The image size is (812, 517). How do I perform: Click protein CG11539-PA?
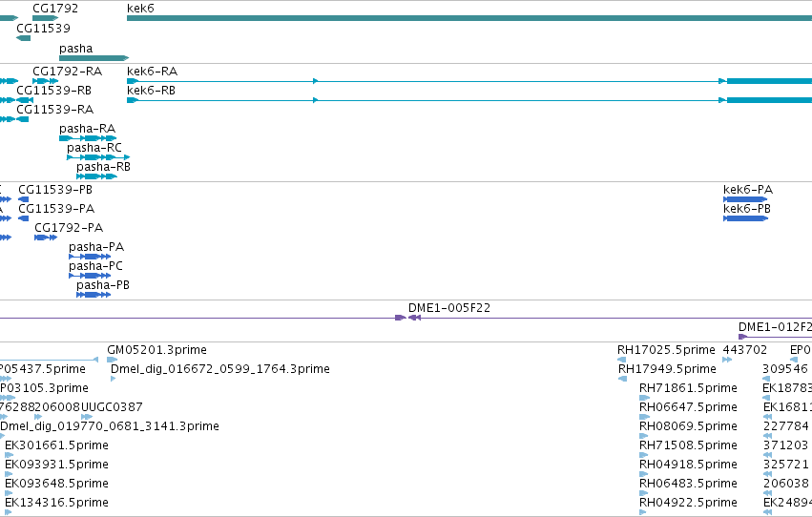pyautogui.click(x=23, y=218)
